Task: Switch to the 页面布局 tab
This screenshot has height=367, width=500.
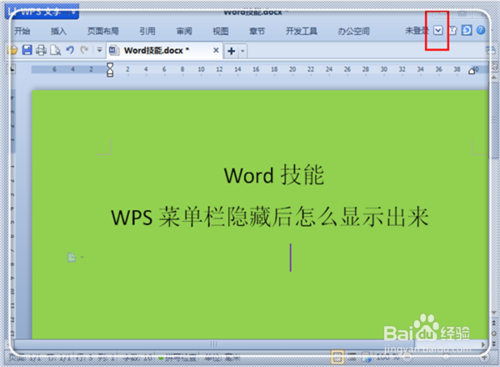Action: click(103, 31)
